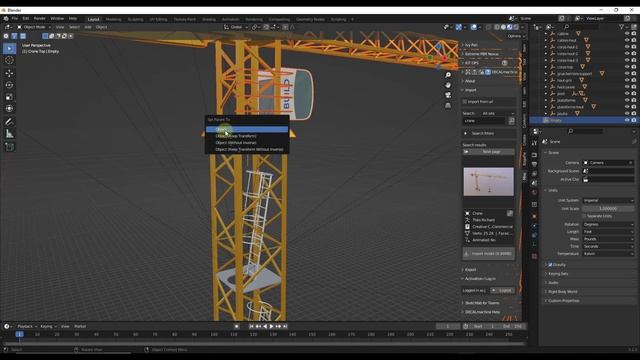The height and width of the screenshot is (360, 640).
Task: Play the animation forward
Action: 271,327
